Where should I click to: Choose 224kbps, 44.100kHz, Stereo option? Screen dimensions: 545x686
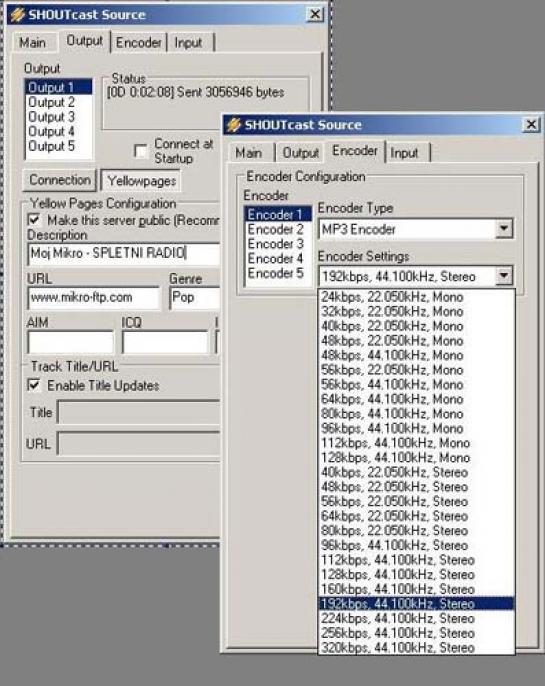pyautogui.click(x=416, y=619)
